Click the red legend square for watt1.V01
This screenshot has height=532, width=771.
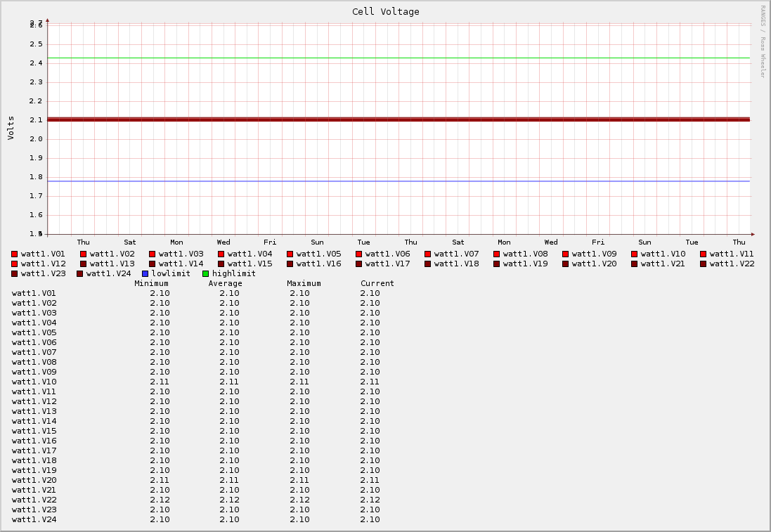tap(14, 254)
